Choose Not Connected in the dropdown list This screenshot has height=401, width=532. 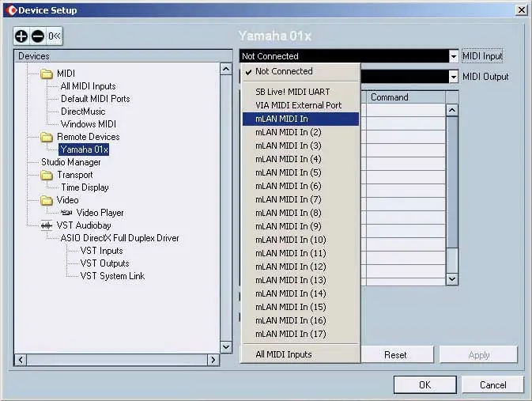click(x=300, y=71)
